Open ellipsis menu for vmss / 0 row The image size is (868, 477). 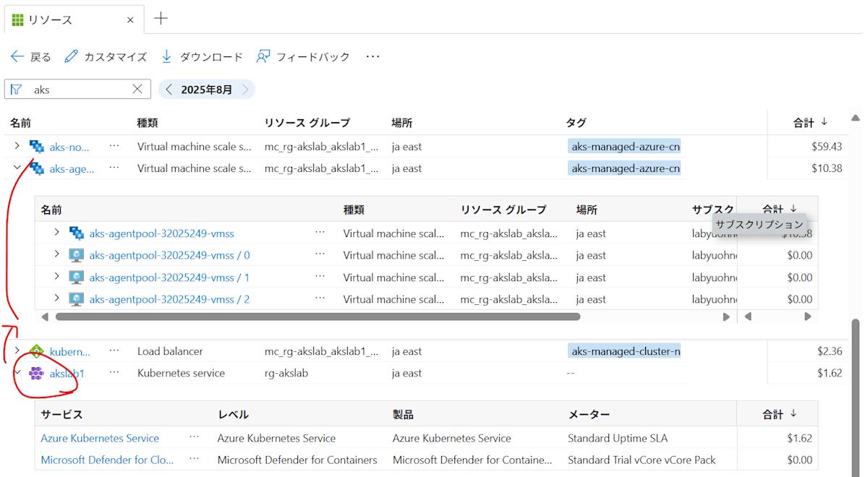coord(320,254)
